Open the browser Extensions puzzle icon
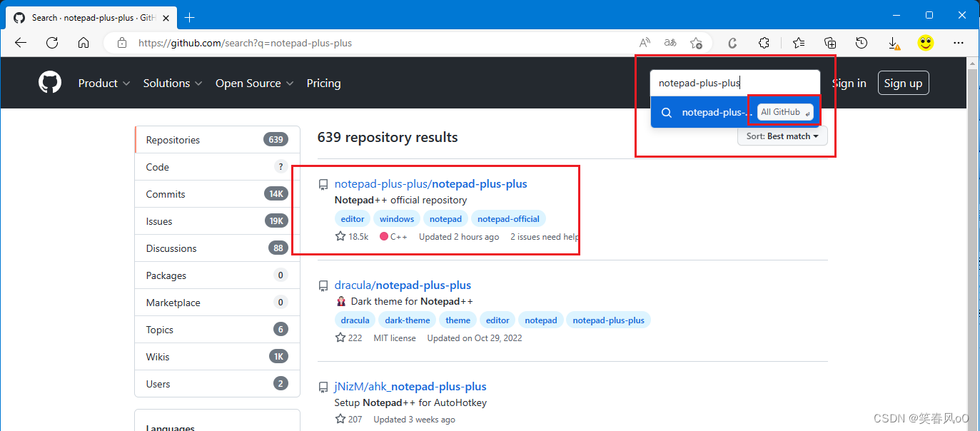The image size is (980, 431). click(764, 43)
